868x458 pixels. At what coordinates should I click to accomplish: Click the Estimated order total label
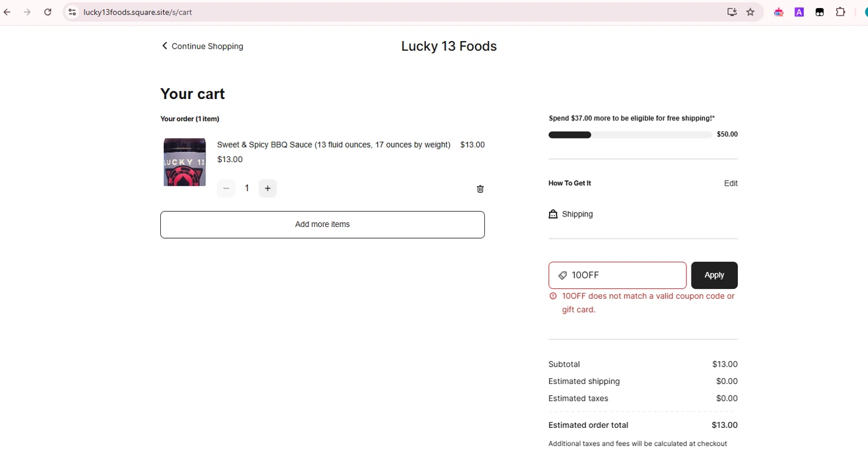(x=589, y=425)
